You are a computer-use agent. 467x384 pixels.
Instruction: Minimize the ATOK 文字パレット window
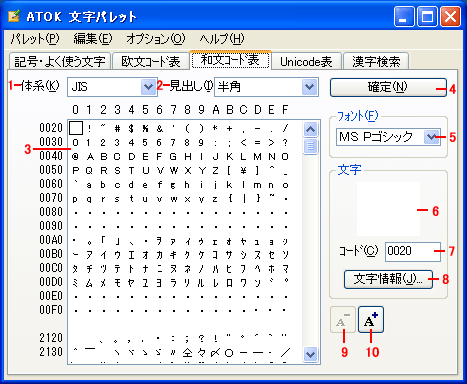[404, 16]
